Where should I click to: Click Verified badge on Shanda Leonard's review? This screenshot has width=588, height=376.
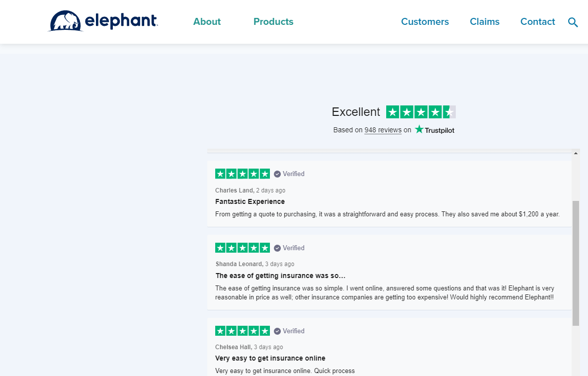click(289, 248)
